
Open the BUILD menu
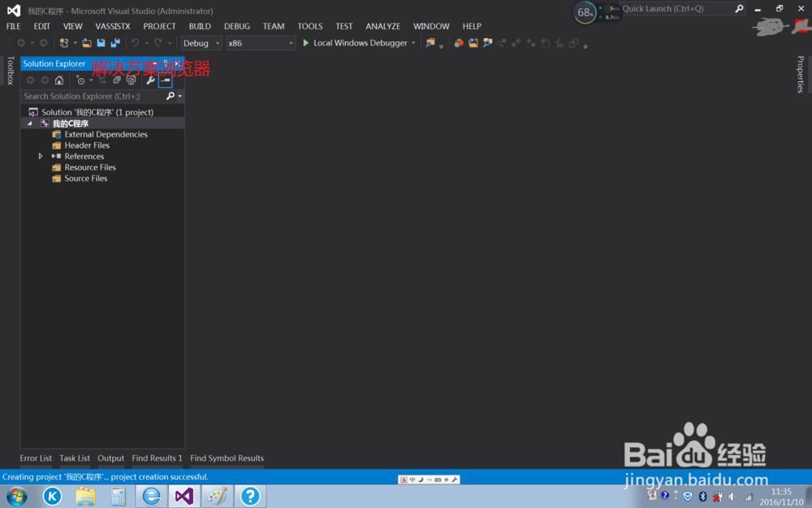pos(200,27)
